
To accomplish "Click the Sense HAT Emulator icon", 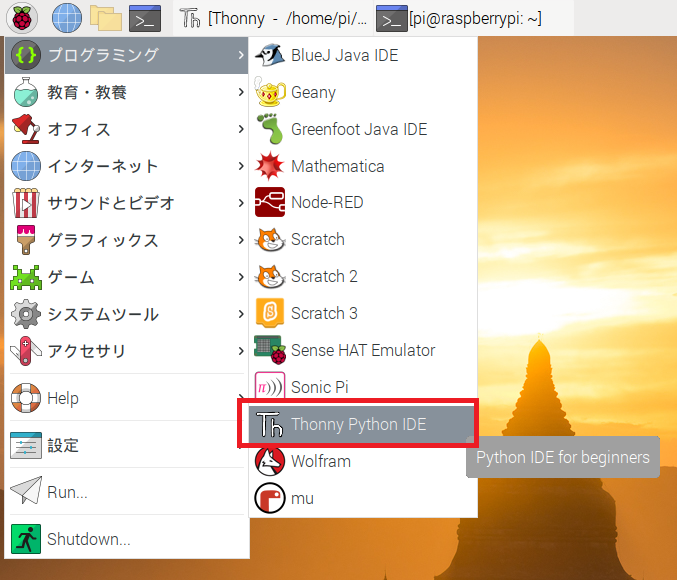I will (270, 350).
